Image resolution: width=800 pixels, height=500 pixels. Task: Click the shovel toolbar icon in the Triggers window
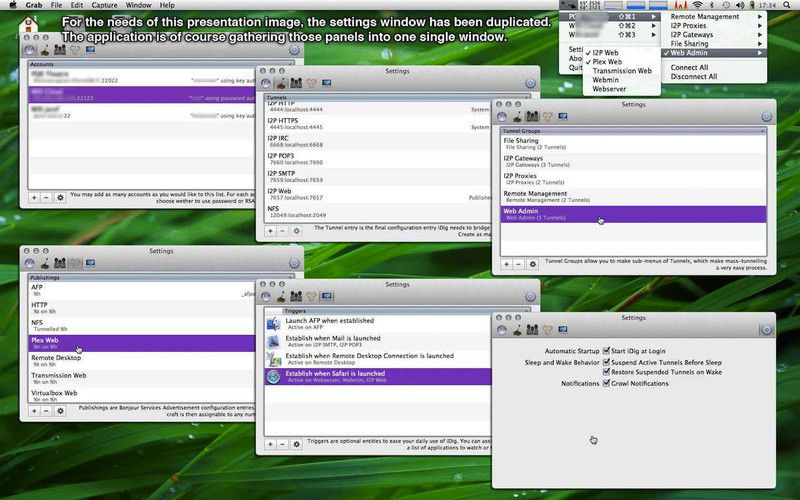pyautogui.click(x=281, y=296)
